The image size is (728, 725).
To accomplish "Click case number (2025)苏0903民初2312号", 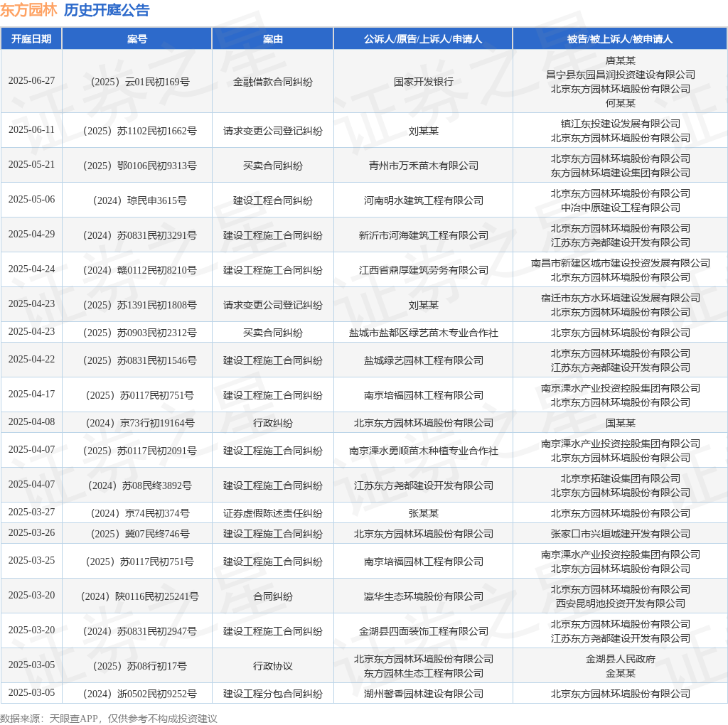I will click(140, 333).
